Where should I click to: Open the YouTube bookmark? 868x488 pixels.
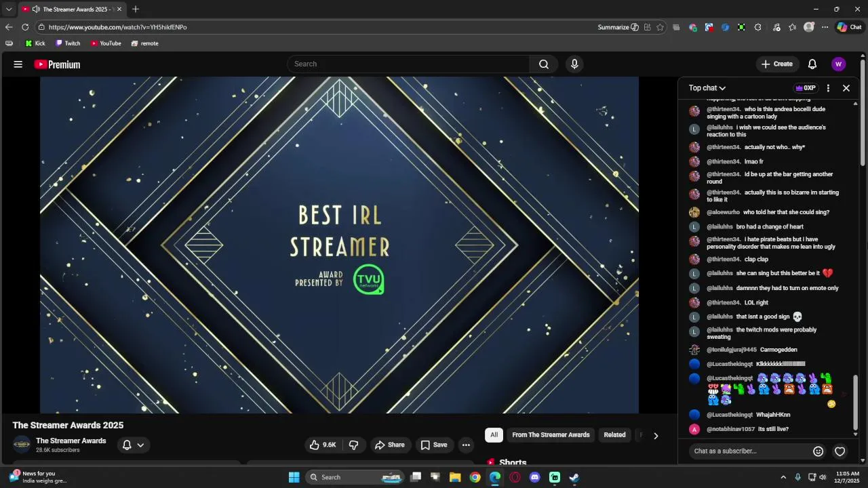pos(106,43)
